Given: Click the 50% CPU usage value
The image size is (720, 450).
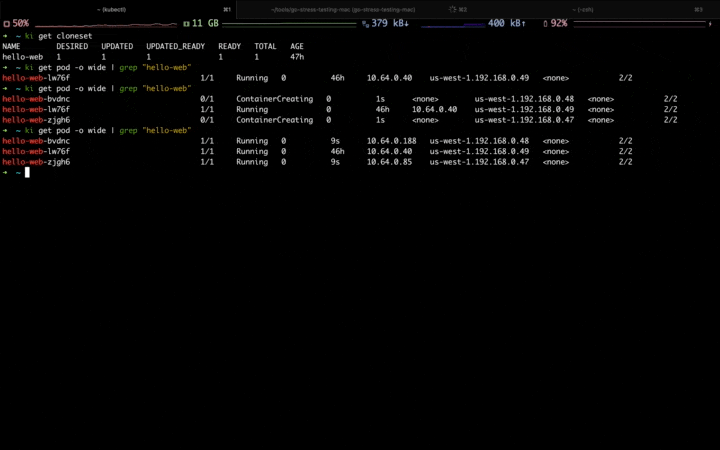Looking at the screenshot, I should coord(21,23).
